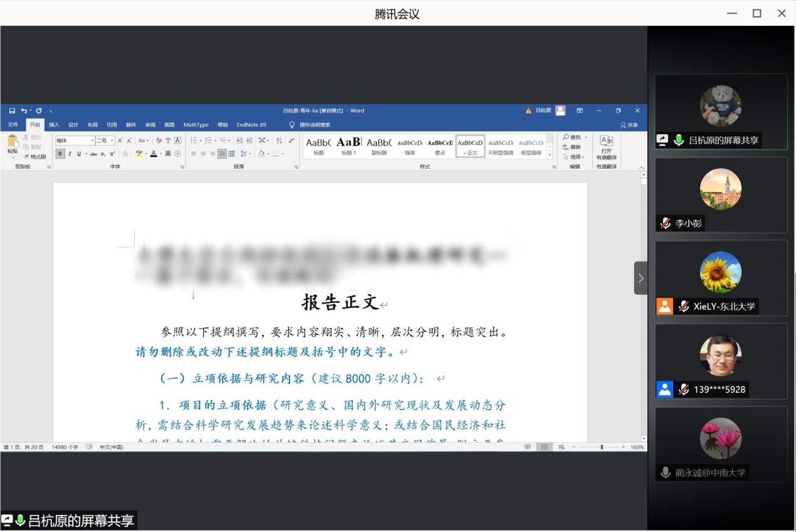Select the XieLY-东北大学 participant tile

pyautogui.click(x=721, y=278)
